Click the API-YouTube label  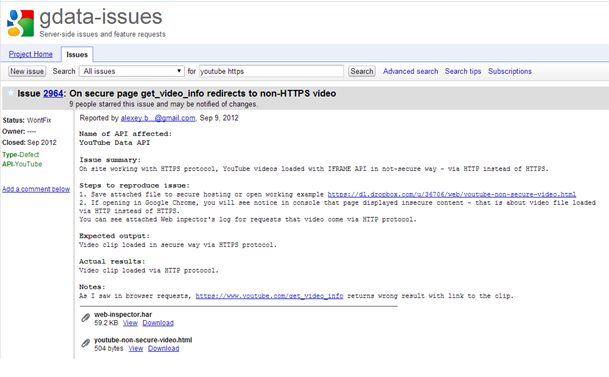(x=22, y=164)
